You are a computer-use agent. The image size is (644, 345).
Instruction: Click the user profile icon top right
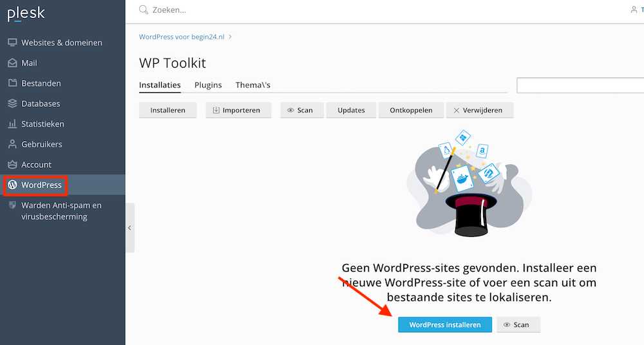pyautogui.click(x=634, y=10)
